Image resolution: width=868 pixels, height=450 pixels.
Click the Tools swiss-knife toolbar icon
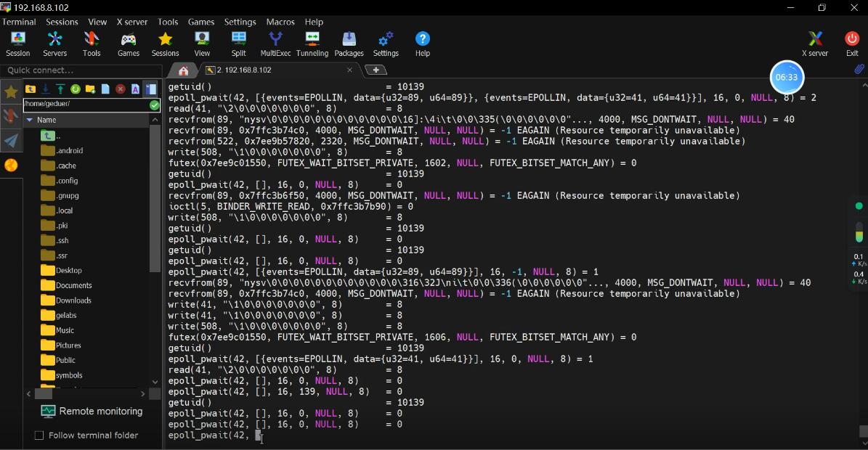(92, 44)
